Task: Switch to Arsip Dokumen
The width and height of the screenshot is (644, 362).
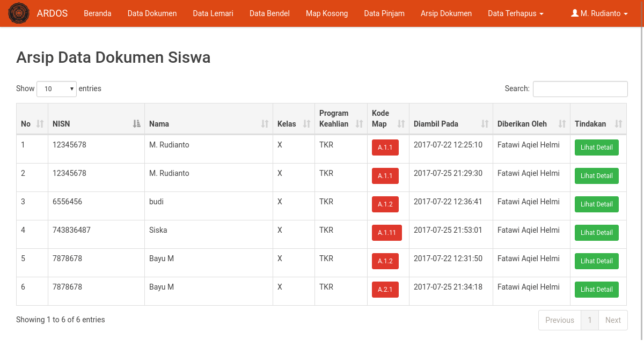Action: (446, 13)
